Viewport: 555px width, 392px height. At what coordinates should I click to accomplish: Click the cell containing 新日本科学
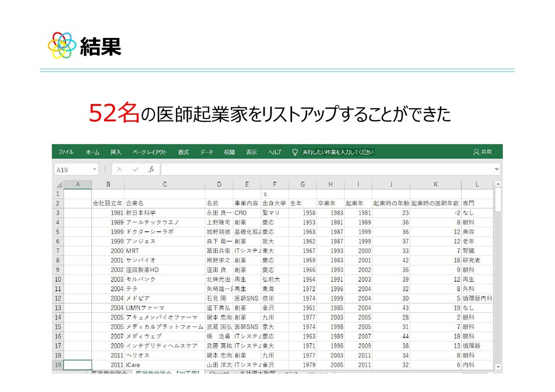click(165, 213)
